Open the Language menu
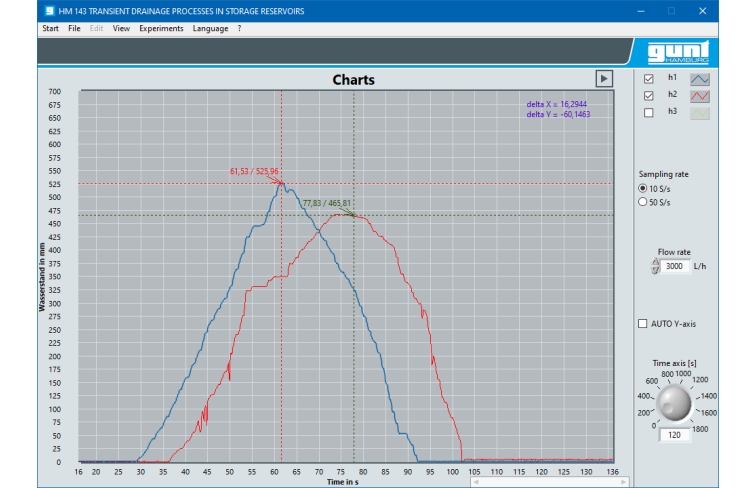The image size is (755, 488). (210, 28)
